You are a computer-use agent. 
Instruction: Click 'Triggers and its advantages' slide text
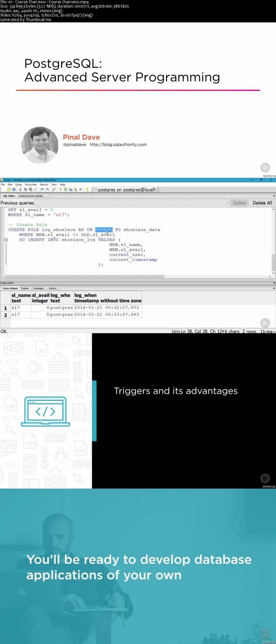(176, 391)
